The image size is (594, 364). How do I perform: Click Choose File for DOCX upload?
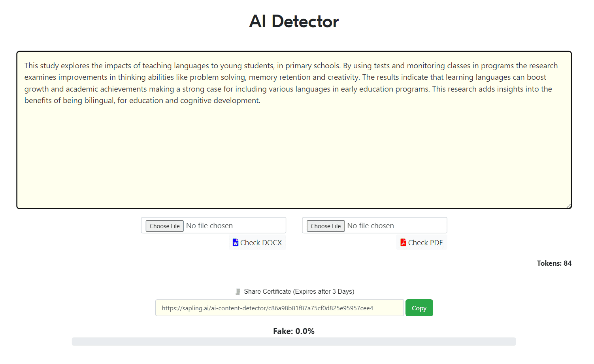point(164,226)
